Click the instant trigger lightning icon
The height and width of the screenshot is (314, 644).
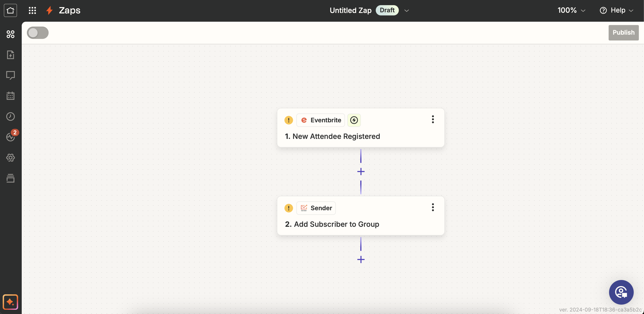coord(354,120)
